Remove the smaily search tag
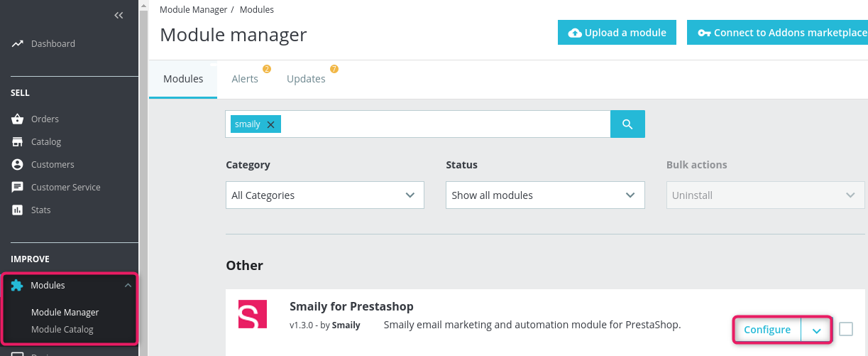The width and height of the screenshot is (868, 356). coord(270,124)
